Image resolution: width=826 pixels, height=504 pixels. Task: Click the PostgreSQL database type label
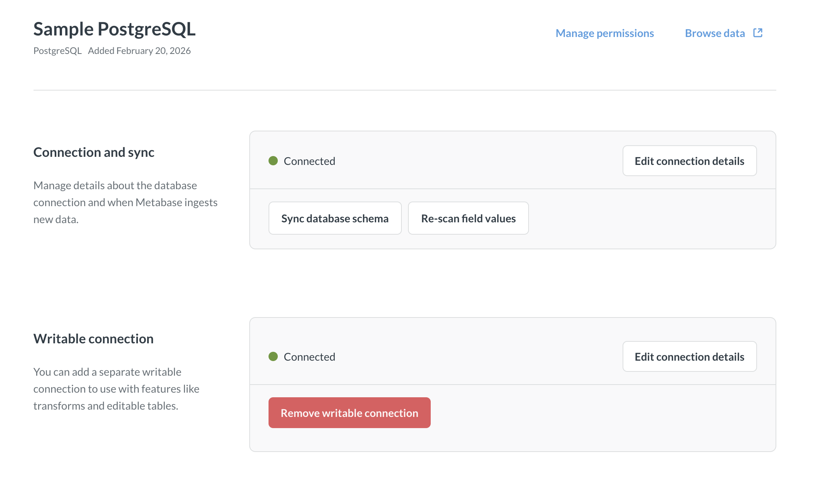57,50
